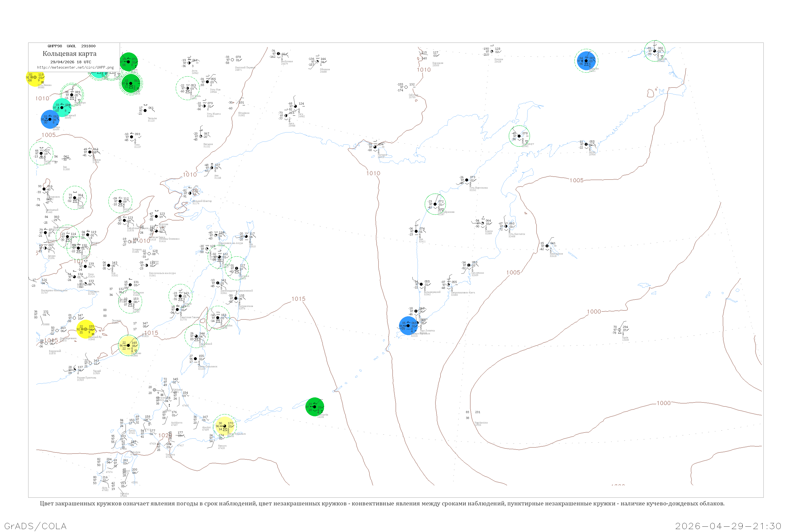The image size is (798, 532).
Task: Open the meteocenter.net UHPP.png URL
Action: click(75, 68)
